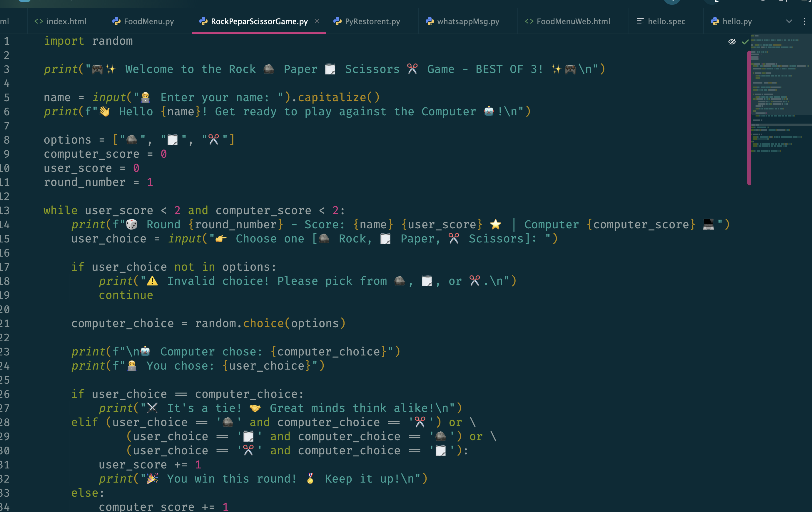
Task: Toggle the reader mode eye icon
Action: pyautogui.click(x=732, y=42)
